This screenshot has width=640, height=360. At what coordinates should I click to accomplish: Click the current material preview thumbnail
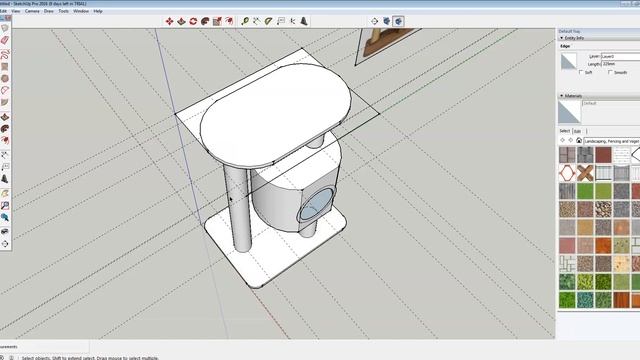[x=569, y=112]
